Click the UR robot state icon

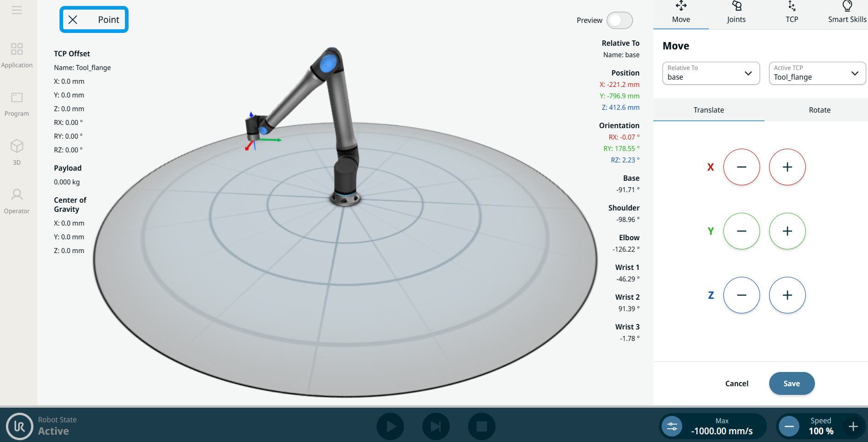pyautogui.click(x=19, y=426)
